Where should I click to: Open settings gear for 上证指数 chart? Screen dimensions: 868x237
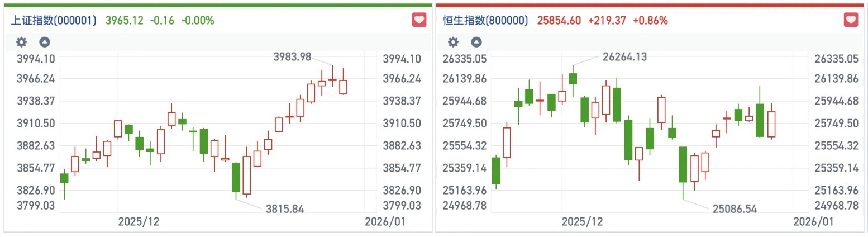(21, 42)
